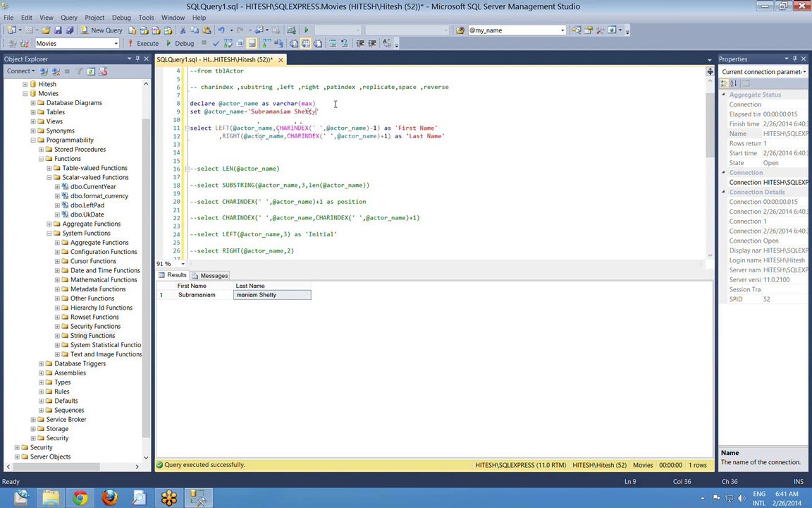The height and width of the screenshot is (508, 812).
Task: Click Object Explorer delete script icon
Action: [x=102, y=71]
